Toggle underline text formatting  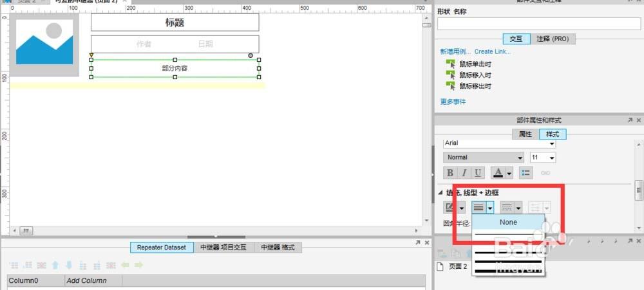click(477, 173)
